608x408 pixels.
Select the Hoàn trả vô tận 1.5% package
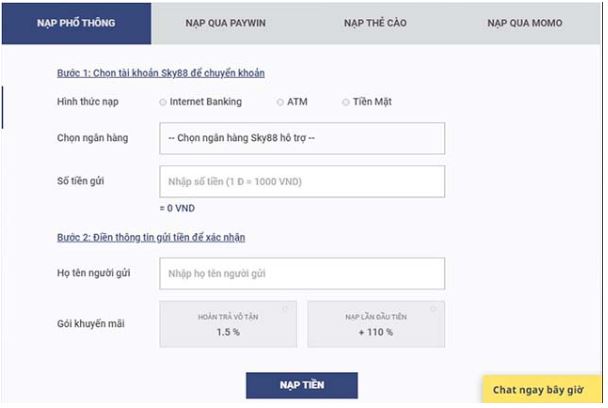point(229,323)
